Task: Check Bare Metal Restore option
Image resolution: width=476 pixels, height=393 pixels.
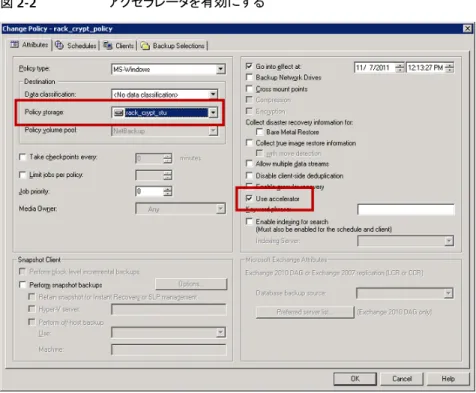Action: 259,132
